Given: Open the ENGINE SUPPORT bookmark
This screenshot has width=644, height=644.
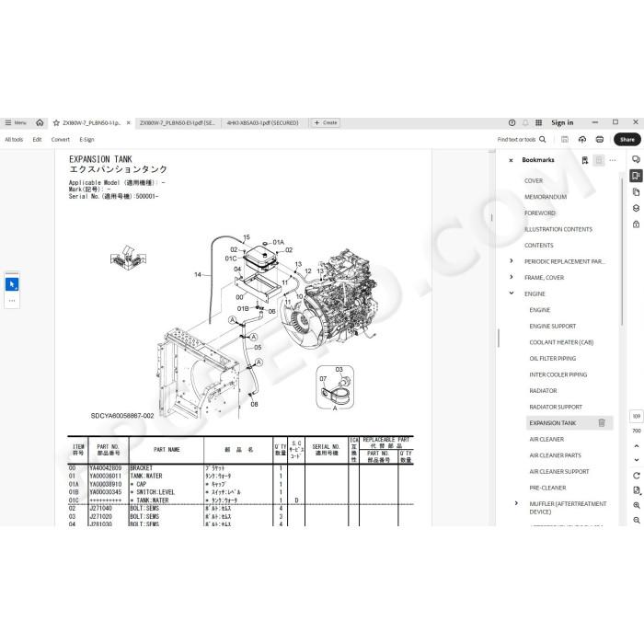Looking at the screenshot, I should 552,326.
